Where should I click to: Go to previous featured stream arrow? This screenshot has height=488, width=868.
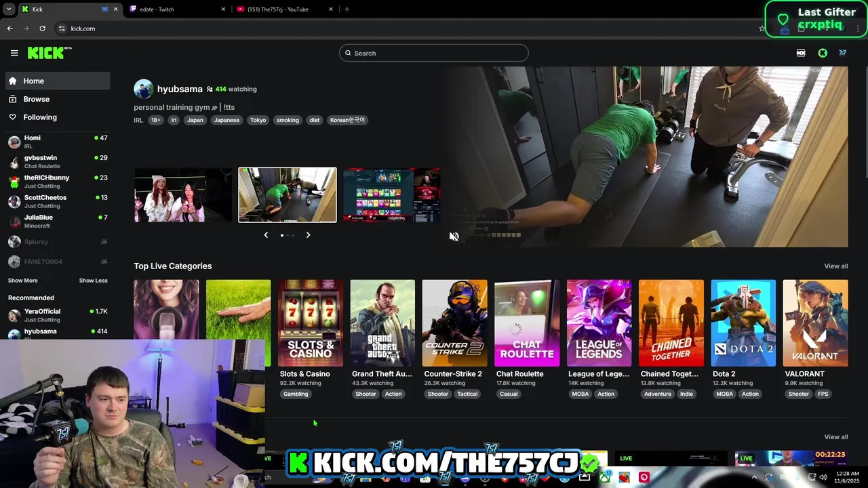[x=266, y=235]
